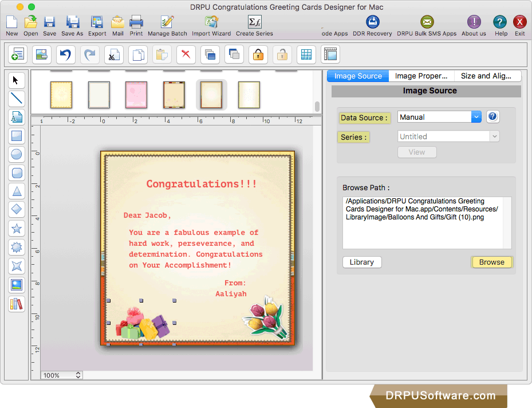Select the burst shape tool

point(16,248)
